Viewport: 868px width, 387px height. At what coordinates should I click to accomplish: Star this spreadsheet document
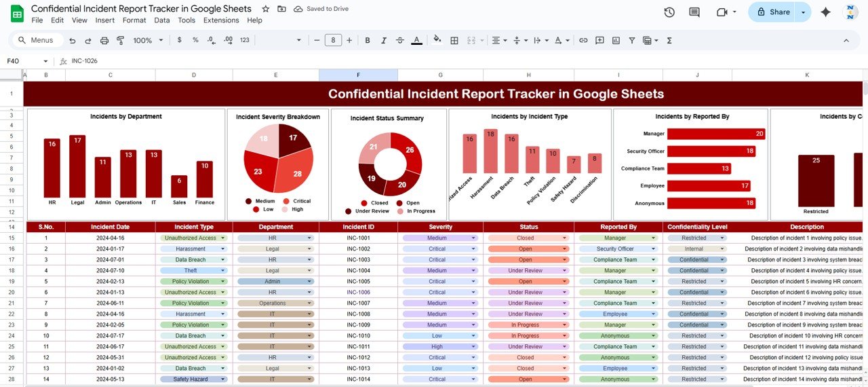(x=265, y=9)
